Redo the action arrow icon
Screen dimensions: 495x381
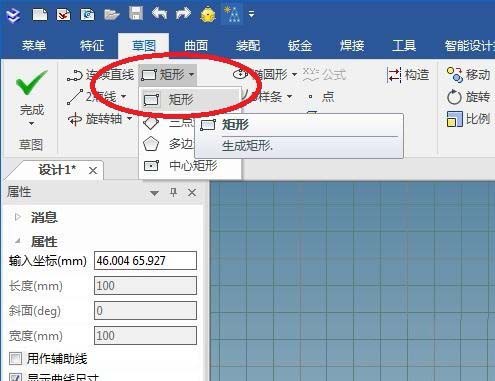[183, 14]
